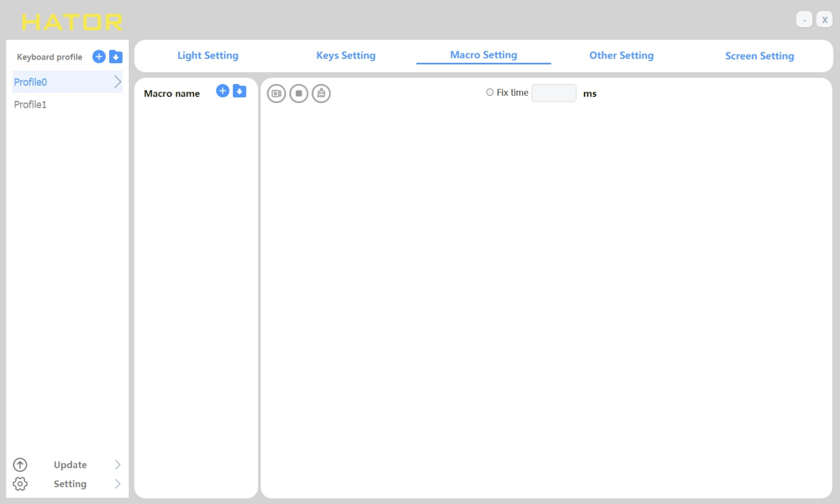Open the Other Setting tab
The image size is (840, 504).
pos(622,55)
